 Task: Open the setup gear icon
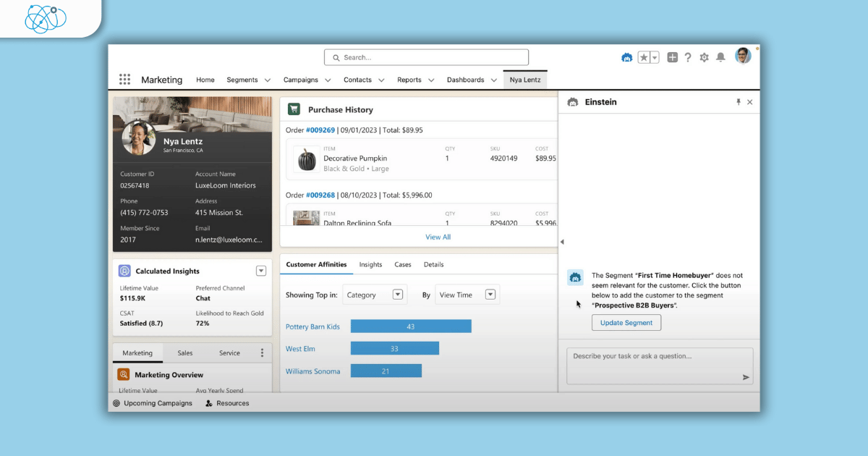pos(705,57)
